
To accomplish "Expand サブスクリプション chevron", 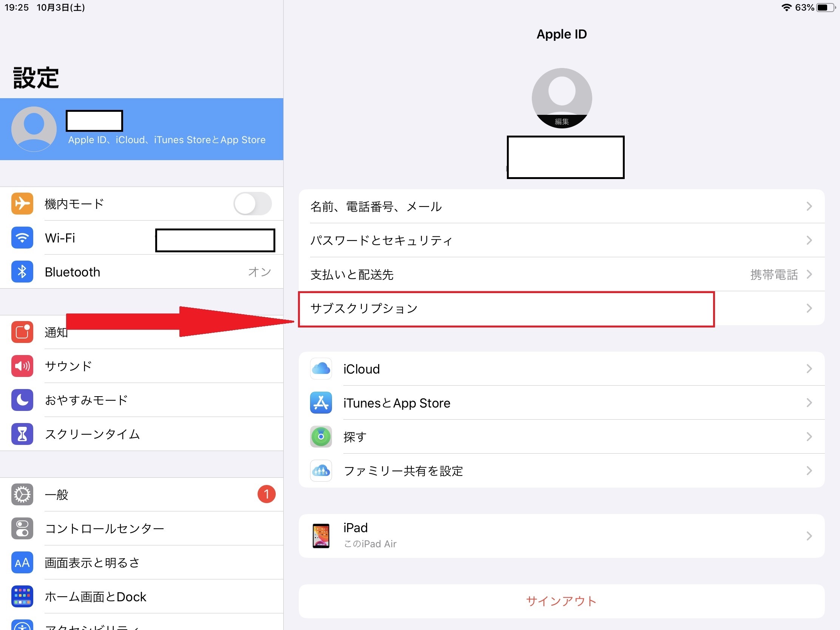I will coord(809,308).
